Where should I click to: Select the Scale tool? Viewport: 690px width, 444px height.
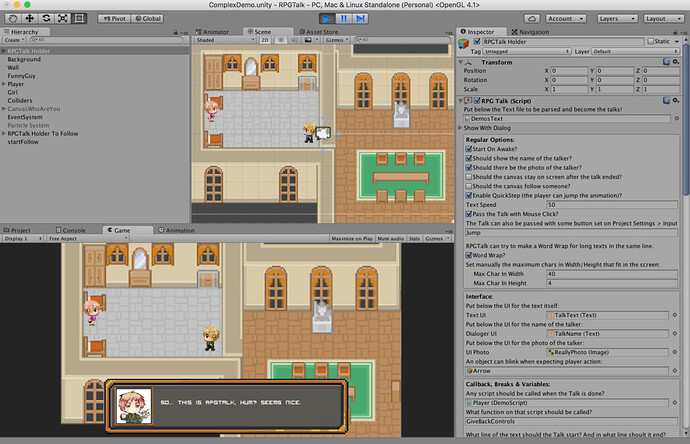tap(62, 18)
